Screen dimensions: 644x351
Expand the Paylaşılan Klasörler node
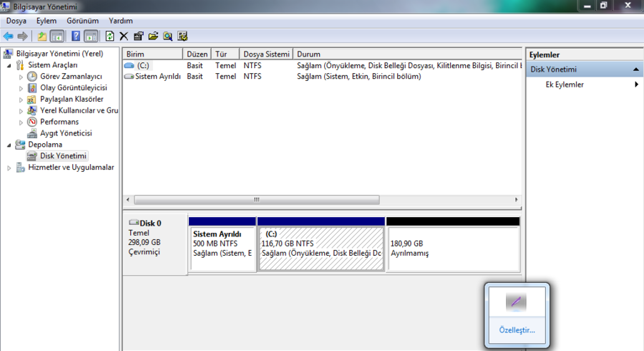point(21,100)
